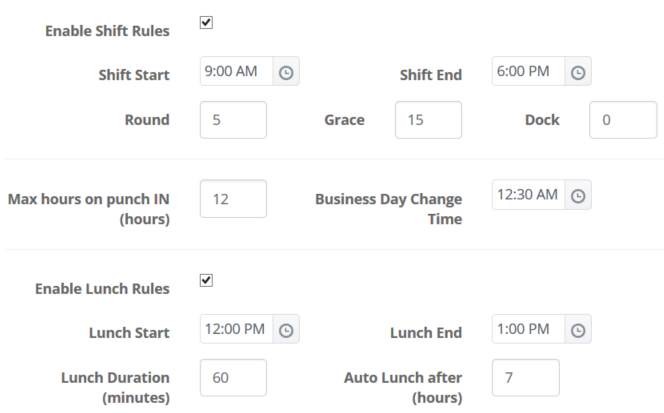Disable the Enable Lunch Rules checkbox
Viewport: 664px width, 413px height.
click(206, 280)
